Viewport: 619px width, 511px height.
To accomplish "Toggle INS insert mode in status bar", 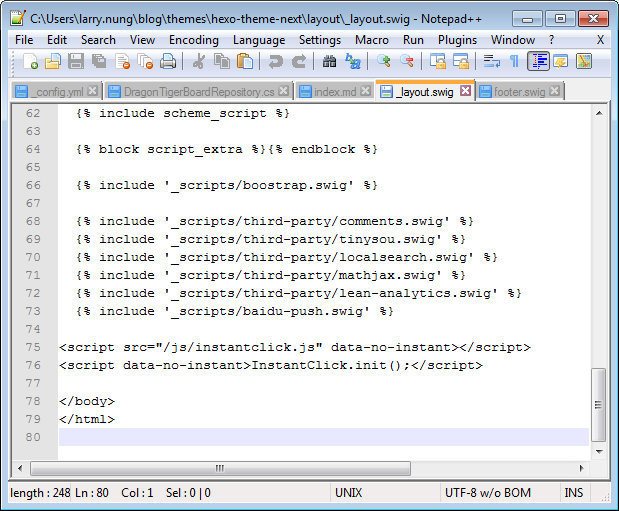I will (573, 493).
